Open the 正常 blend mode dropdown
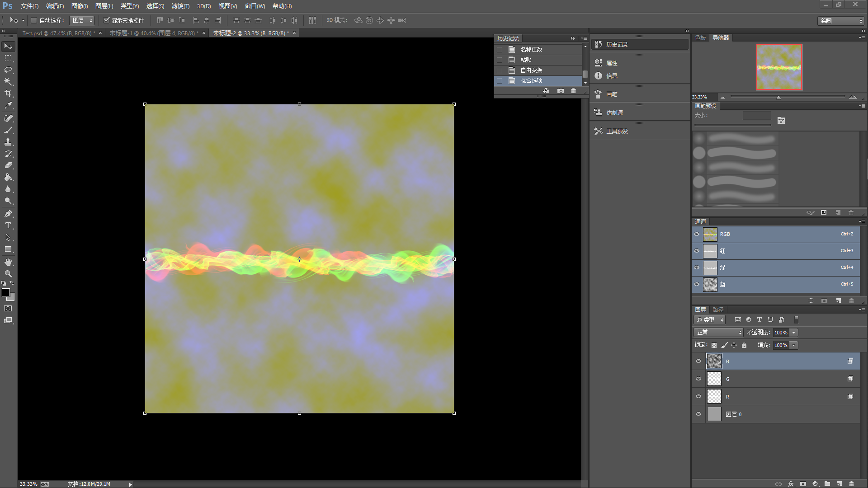The height and width of the screenshot is (488, 868). 718,332
